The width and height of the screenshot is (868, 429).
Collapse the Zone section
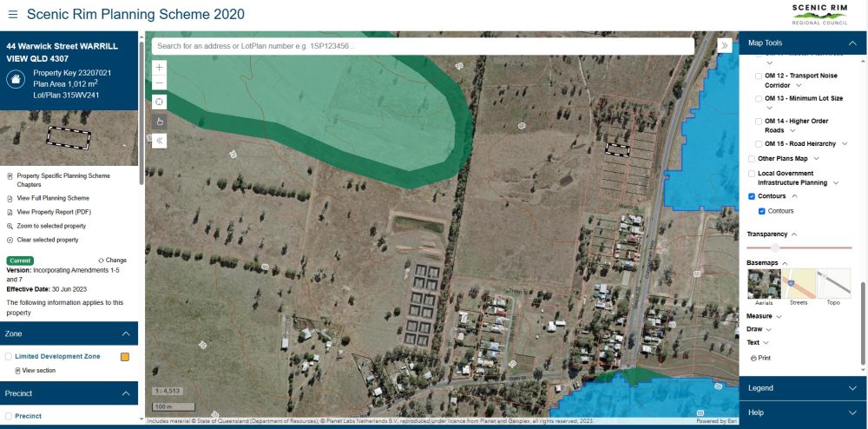tap(125, 333)
